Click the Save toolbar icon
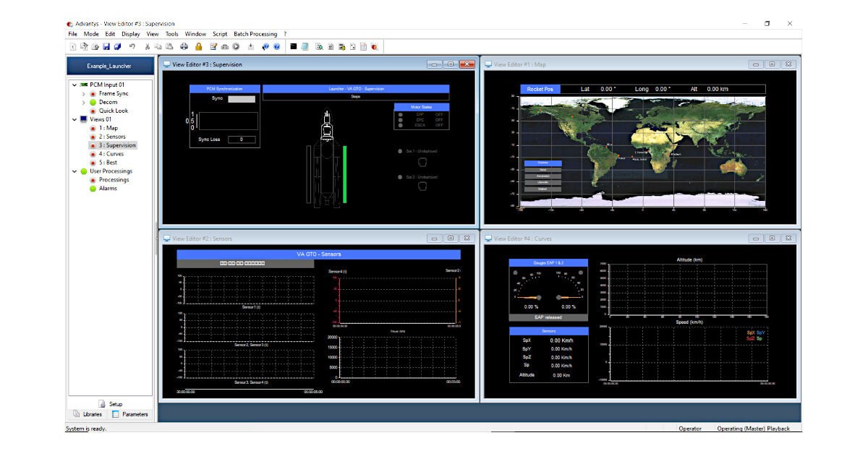 pyautogui.click(x=106, y=45)
